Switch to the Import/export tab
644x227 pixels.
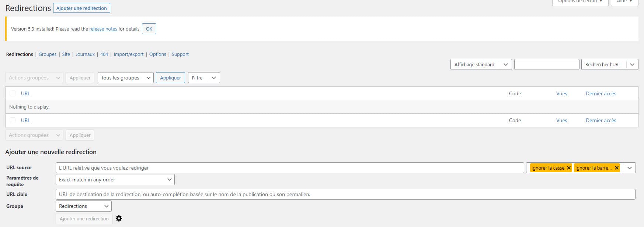129,54
